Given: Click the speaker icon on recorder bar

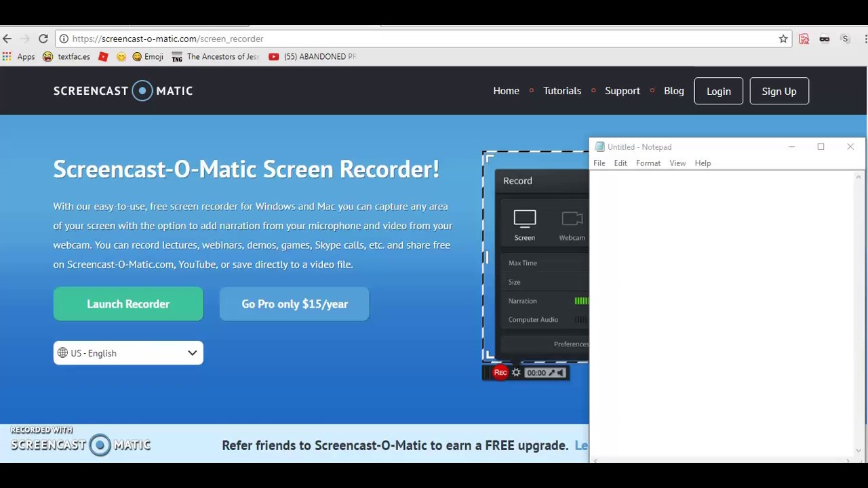Looking at the screenshot, I should [x=561, y=373].
